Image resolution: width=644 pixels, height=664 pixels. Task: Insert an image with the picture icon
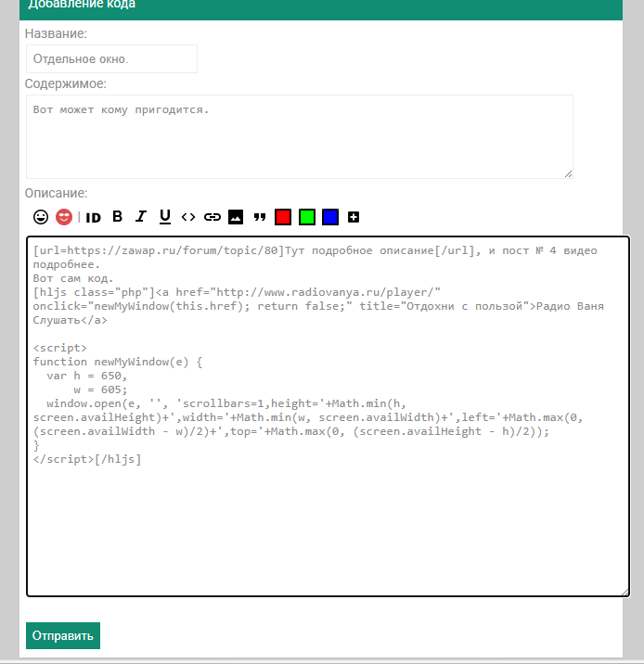pos(236,217)
